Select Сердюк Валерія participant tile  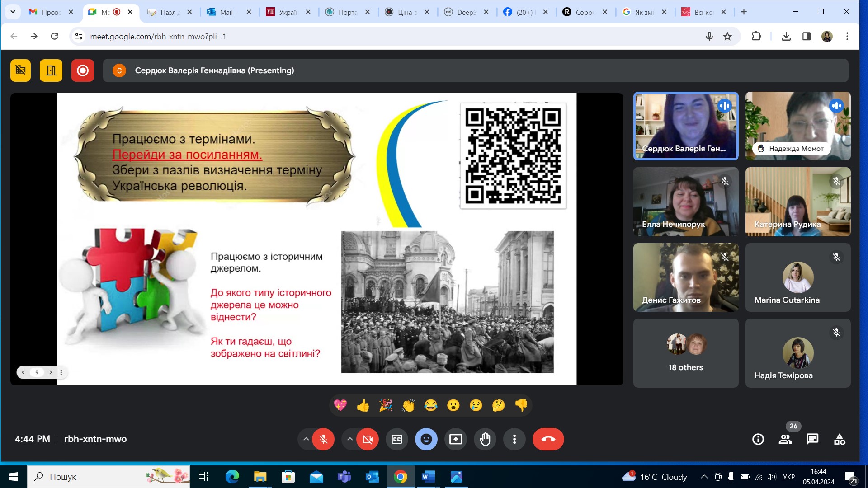click(x=686, y=126)
